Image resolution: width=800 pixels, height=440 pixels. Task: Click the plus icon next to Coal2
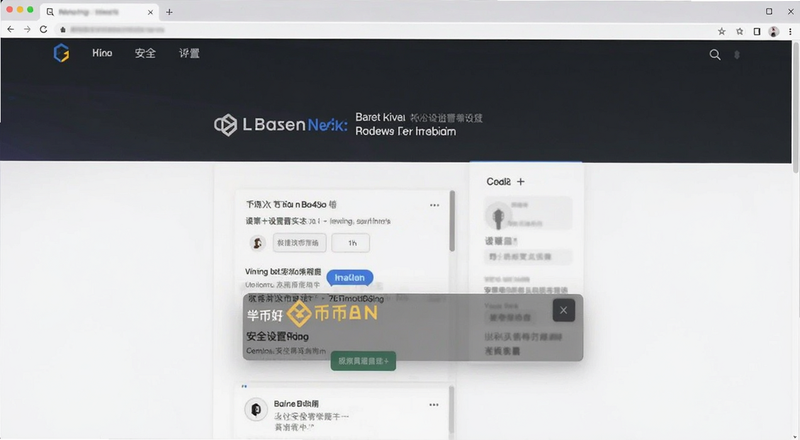pyautogui.click(x=520, y=182)
